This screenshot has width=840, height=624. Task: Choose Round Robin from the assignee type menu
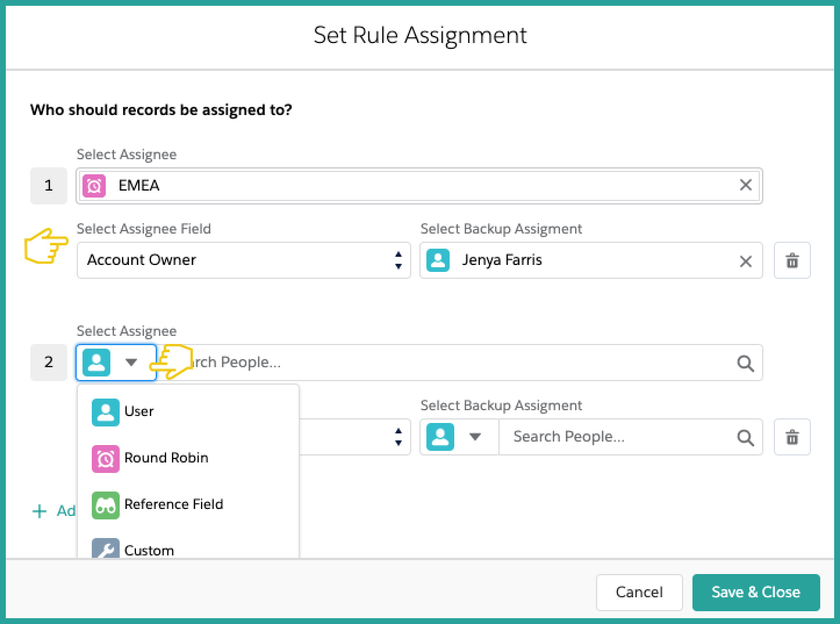tap(188, 458)
